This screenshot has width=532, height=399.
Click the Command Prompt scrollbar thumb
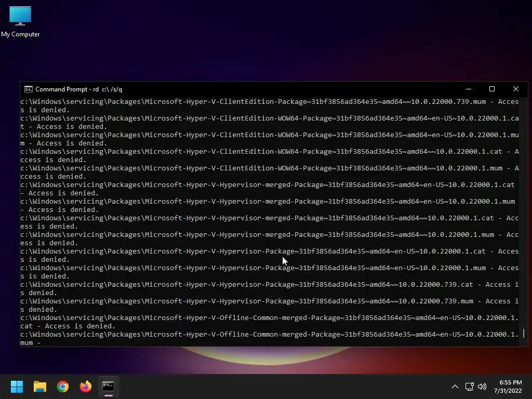click(524, 333)
